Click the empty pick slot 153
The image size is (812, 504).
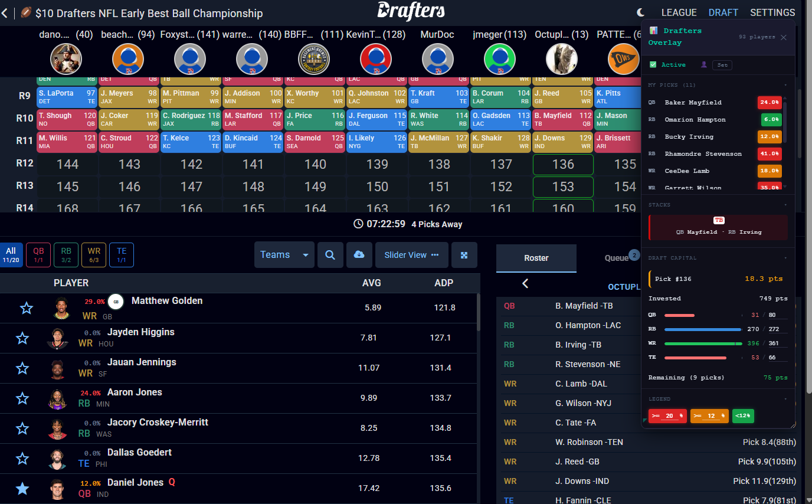click(563, 187)
